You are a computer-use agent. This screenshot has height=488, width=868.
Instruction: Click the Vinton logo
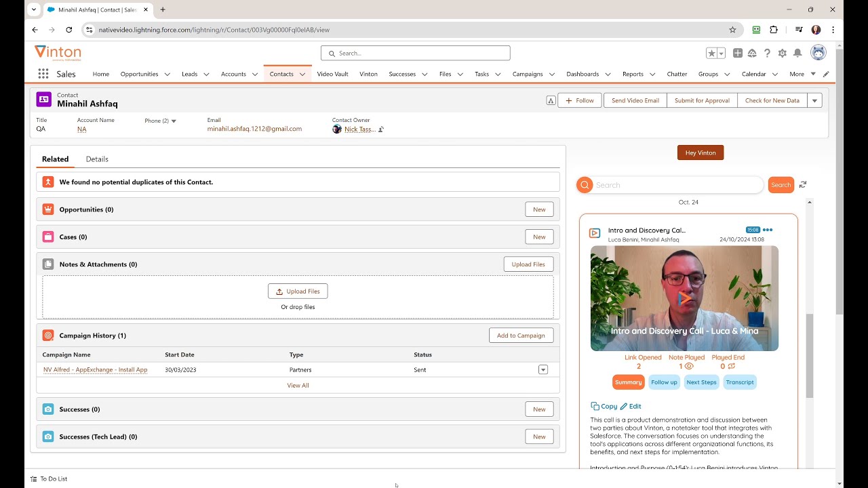click(58, 53)
